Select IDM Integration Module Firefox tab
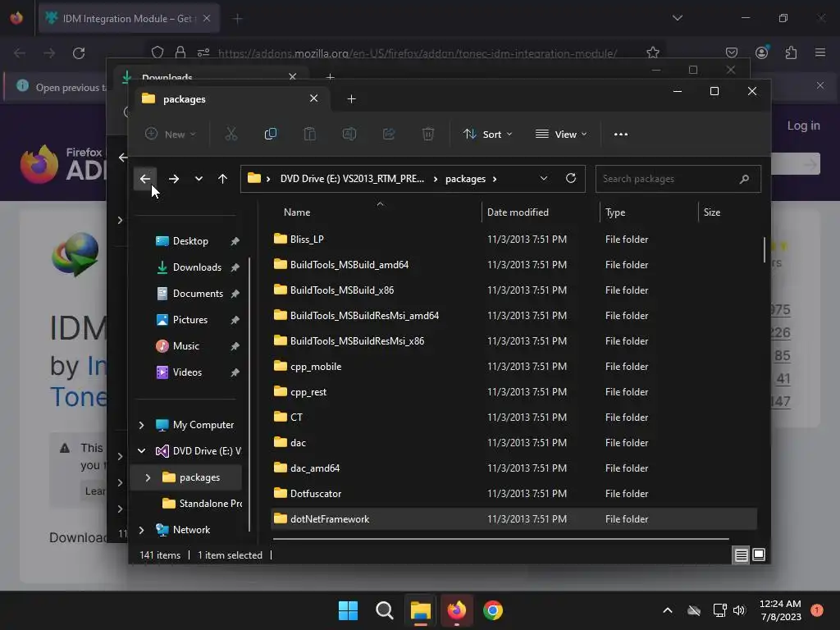 click(x=129, y=18)
